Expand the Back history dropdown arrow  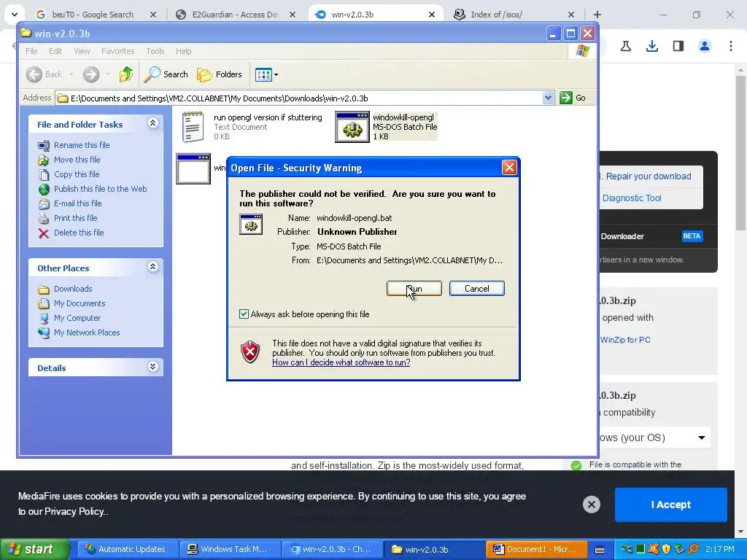71,74
